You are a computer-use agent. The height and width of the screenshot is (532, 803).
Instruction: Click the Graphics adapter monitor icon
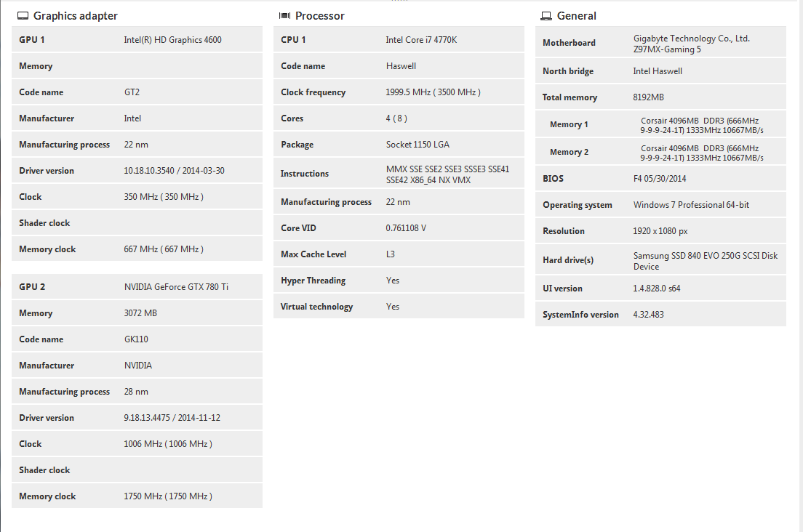23,16
